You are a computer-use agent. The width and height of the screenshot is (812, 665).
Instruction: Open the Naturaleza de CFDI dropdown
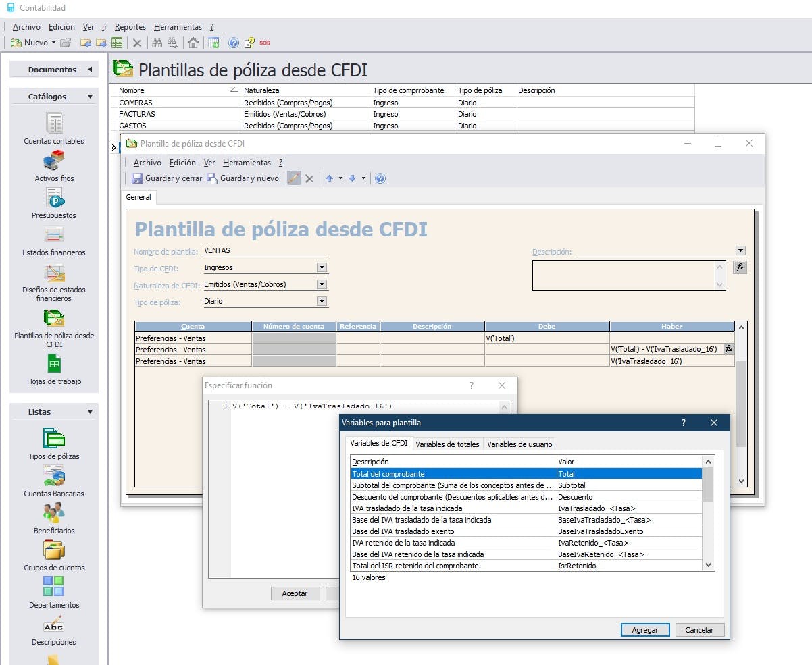point(322,284)
